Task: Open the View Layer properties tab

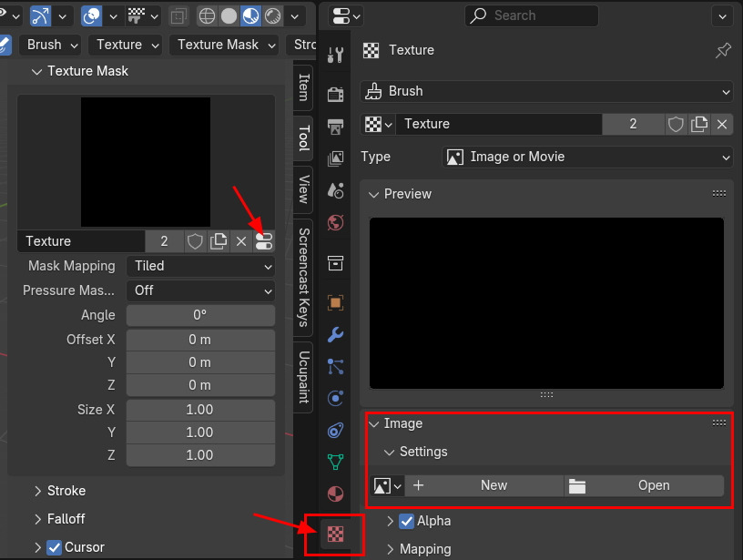Action: pyautogui.click(x=335, y=158)
